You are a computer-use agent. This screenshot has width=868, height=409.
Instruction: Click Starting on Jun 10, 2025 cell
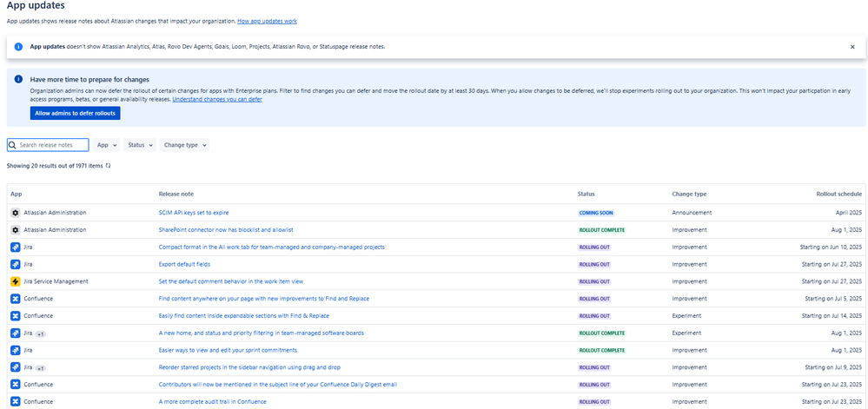tap(832, 247)
